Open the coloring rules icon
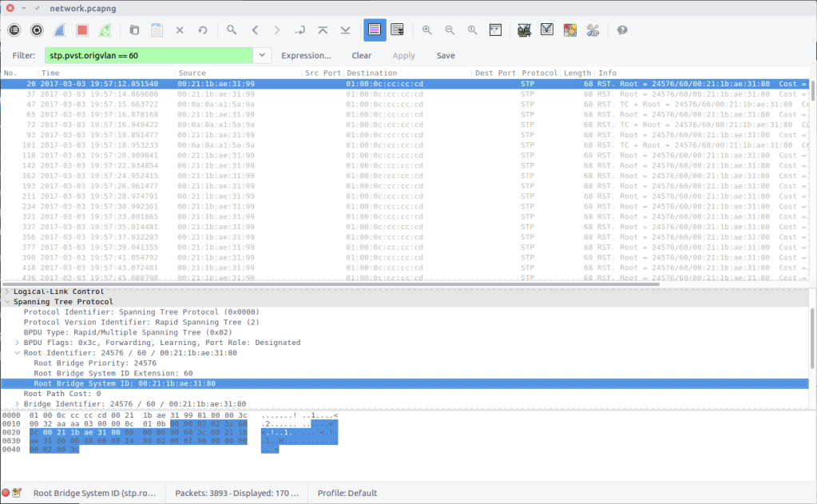 [x=570, y=30]
